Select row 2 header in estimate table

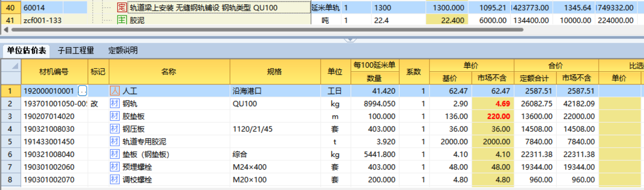pos(11,103)
